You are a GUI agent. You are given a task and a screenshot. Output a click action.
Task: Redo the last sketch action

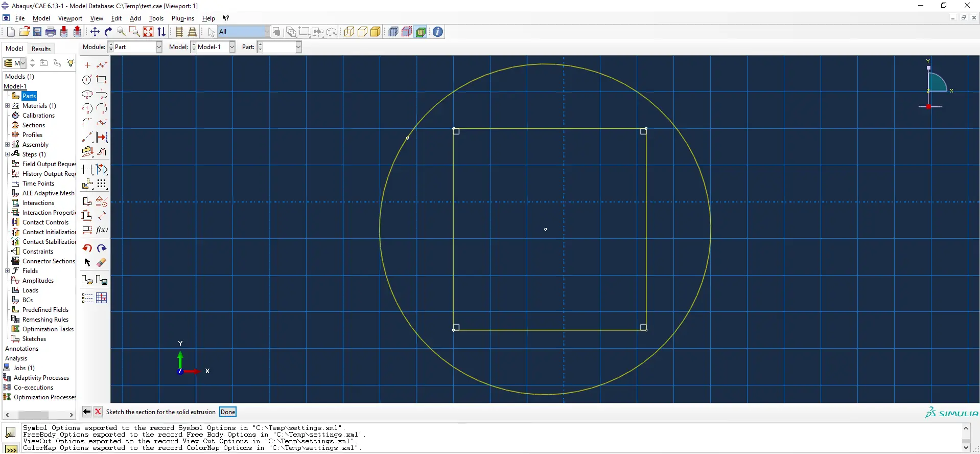[102, 248]
